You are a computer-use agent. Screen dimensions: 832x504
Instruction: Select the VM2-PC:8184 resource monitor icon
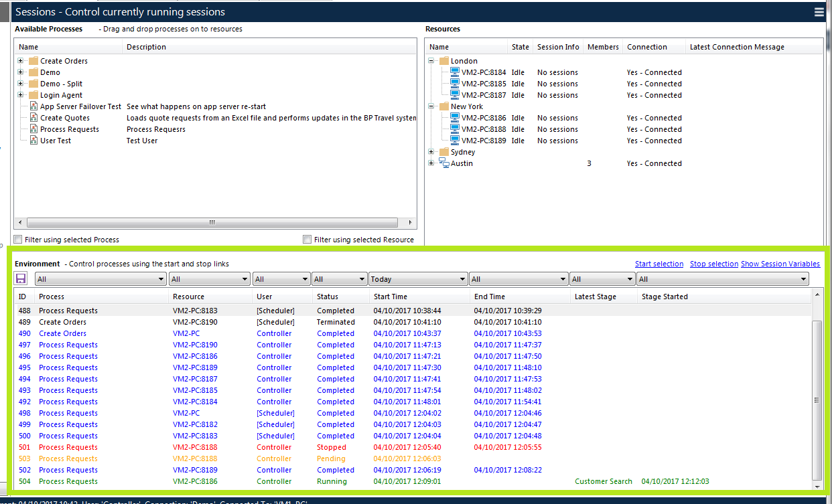(456, 72)
